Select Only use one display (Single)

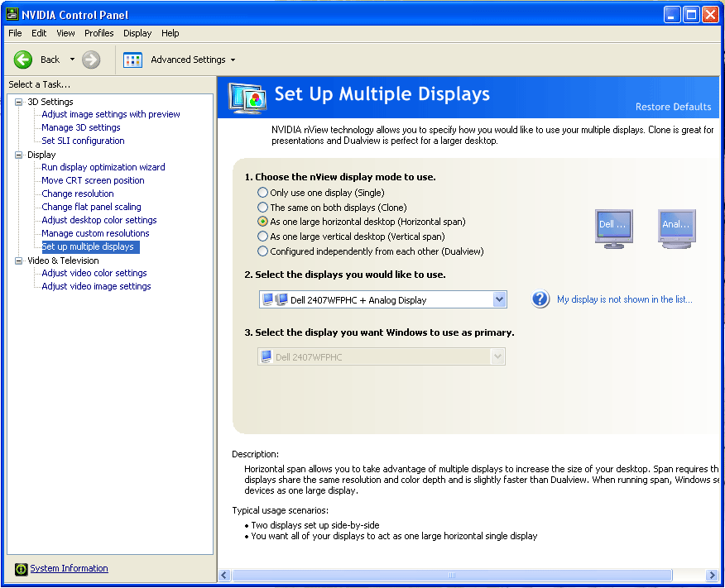pos(263,193)
